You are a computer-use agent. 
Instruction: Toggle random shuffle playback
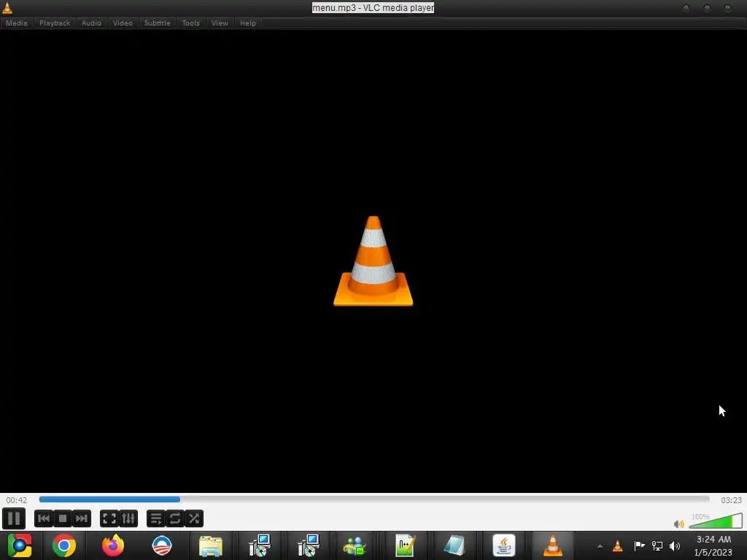pos(194,518)
